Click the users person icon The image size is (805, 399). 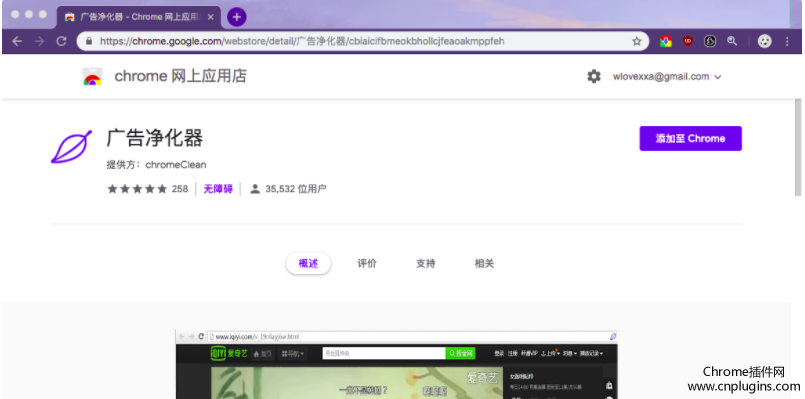pyautogui.click(x=255, y=189)
